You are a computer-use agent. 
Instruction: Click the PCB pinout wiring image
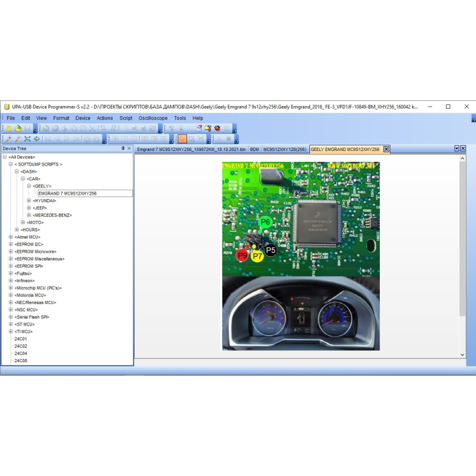(301, 219)
